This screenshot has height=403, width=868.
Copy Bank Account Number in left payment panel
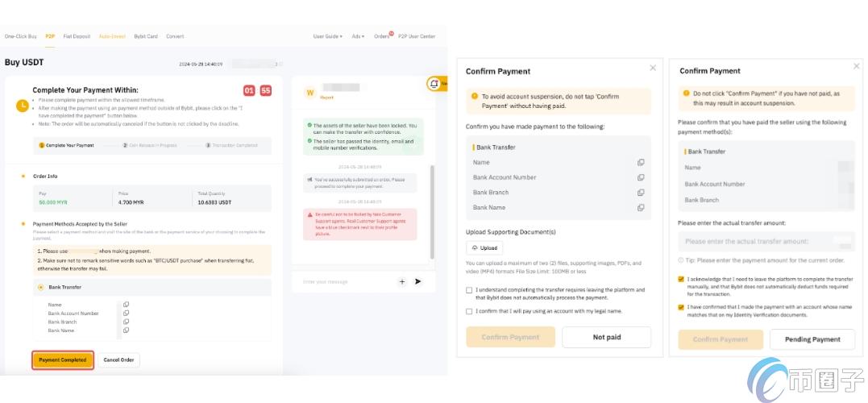coord(126,313)
